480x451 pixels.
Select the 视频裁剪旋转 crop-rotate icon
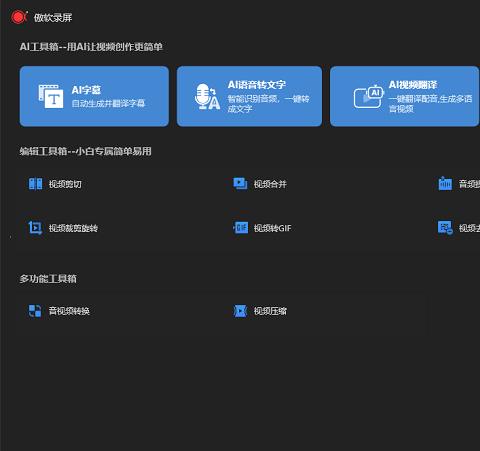[x=35, y=228]
